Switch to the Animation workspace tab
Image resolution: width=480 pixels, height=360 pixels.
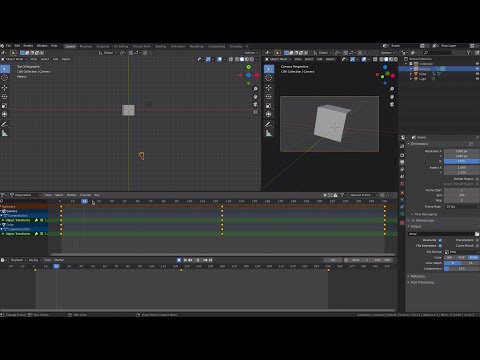(x=178, y=46)
